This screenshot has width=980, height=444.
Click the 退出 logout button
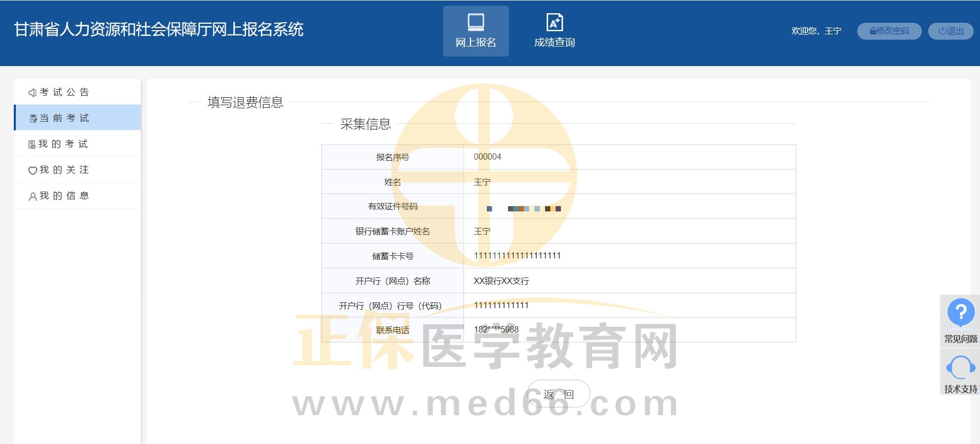950,31
